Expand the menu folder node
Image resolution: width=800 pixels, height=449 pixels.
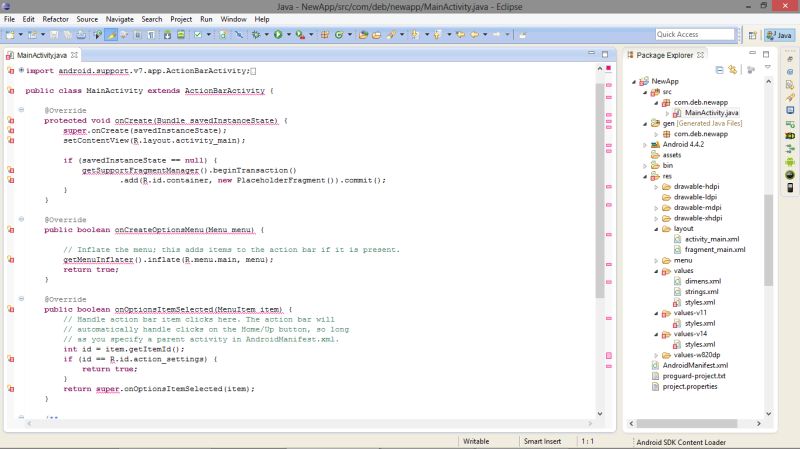(x=657, y=261)
